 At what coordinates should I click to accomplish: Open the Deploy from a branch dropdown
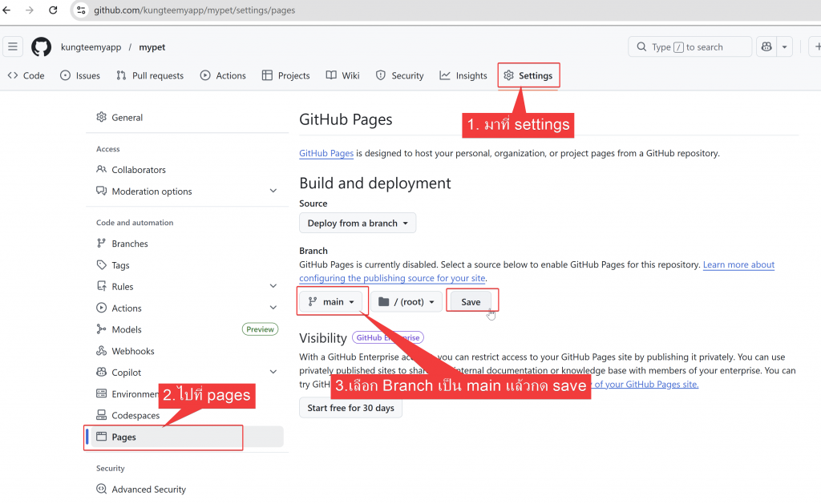(358, 223)
